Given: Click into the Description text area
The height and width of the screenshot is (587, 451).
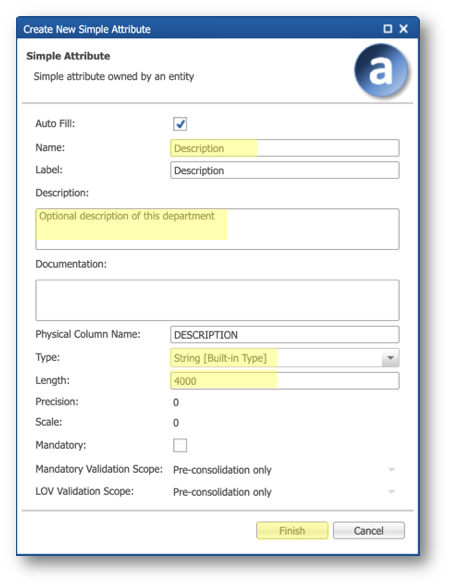Looking at the screenshot, I should pos(217,229).
